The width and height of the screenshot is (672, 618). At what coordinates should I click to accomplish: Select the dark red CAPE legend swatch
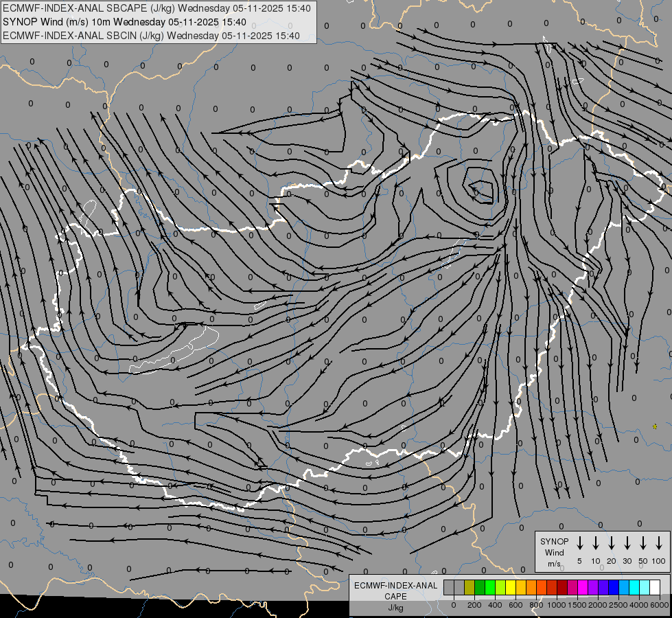click(x=563, y=587)
